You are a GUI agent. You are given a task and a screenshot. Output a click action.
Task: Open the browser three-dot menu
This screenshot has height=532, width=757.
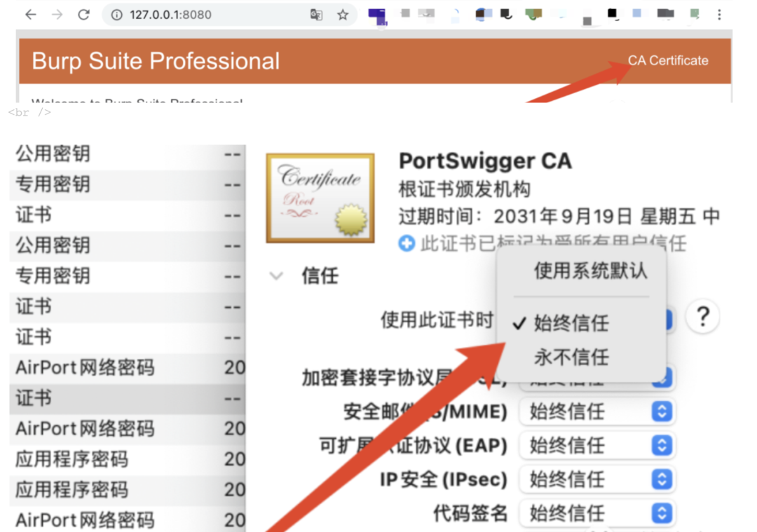click(719, 15)
